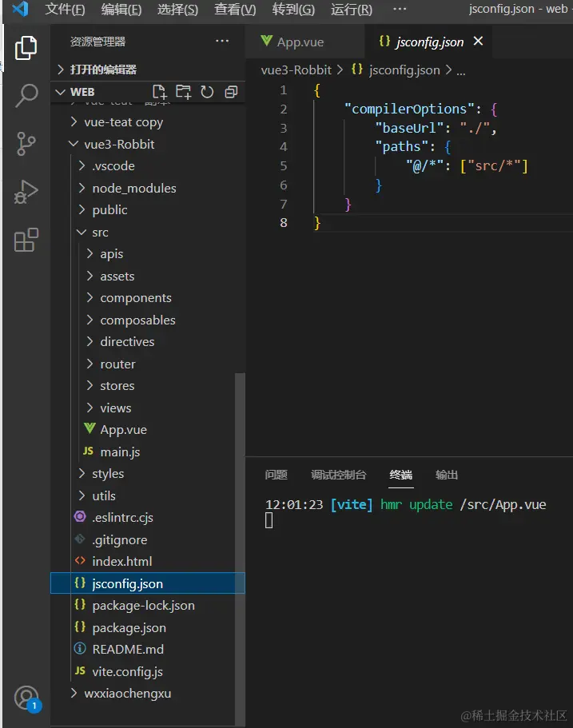This screenshot has height=728, width=573.
Task: Expand the utils folder
Action: (148, 496)
